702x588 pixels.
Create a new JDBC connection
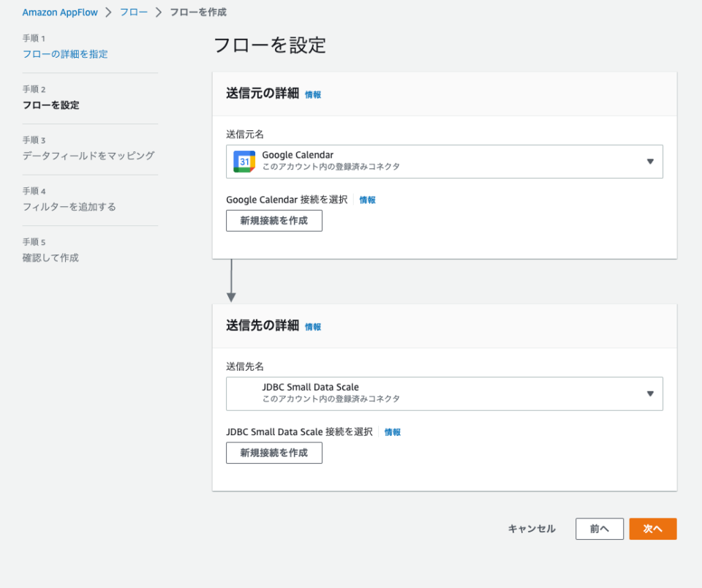click(273, 453)
